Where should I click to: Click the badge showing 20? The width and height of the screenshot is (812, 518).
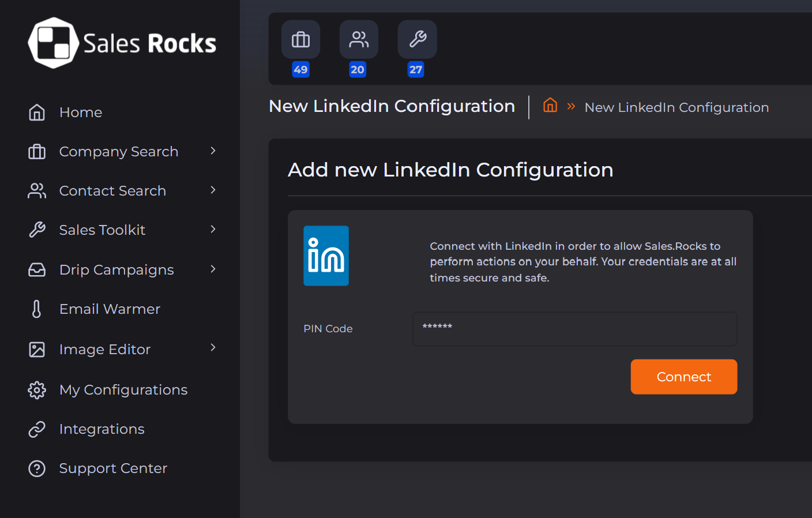(358, 70)
